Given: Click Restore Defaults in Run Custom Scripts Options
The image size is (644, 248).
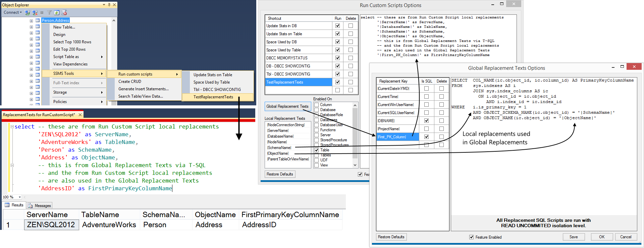Looking at the screenshot, I should point(280,174).
